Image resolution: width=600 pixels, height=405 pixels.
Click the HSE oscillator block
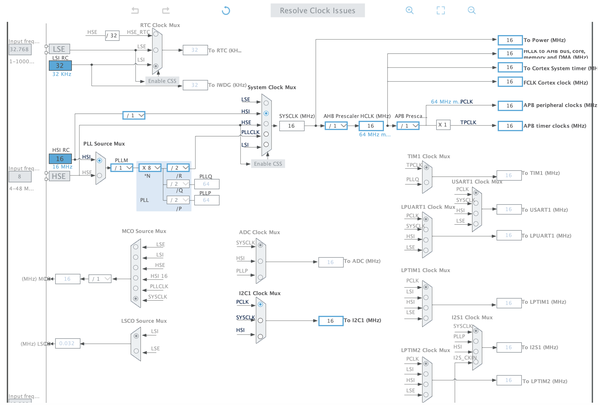tap(59, 176)
